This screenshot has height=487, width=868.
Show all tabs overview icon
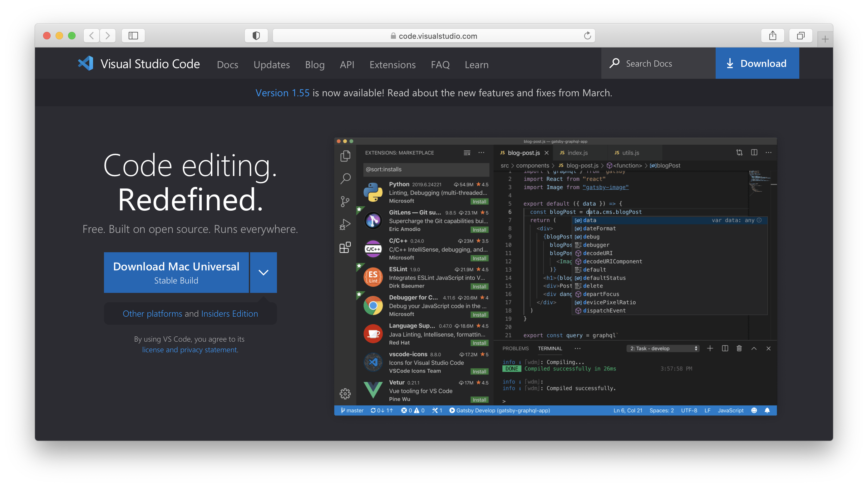801,35
